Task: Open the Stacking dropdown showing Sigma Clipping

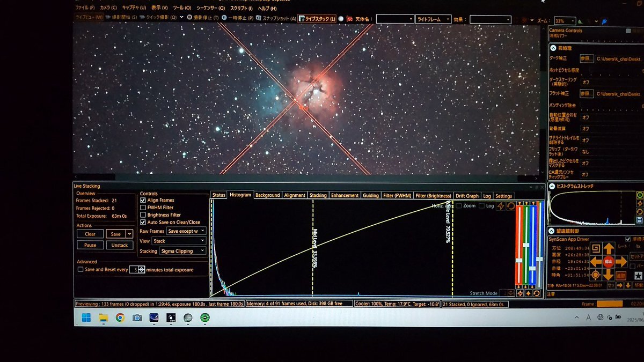Action: click(x=182, y=251)
